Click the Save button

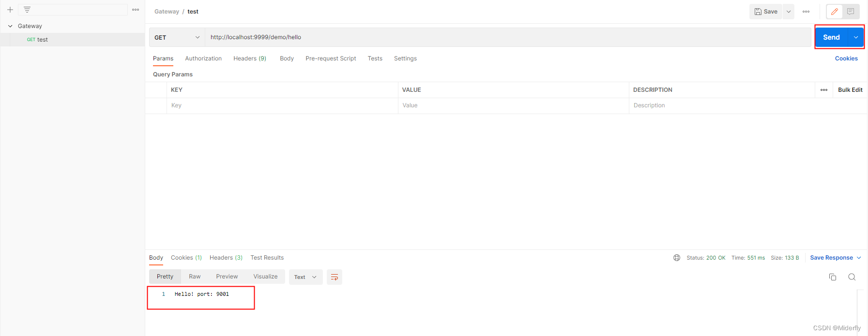click(766, 12)
